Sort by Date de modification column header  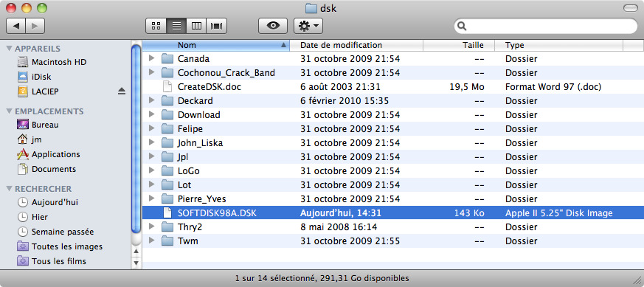356,45
